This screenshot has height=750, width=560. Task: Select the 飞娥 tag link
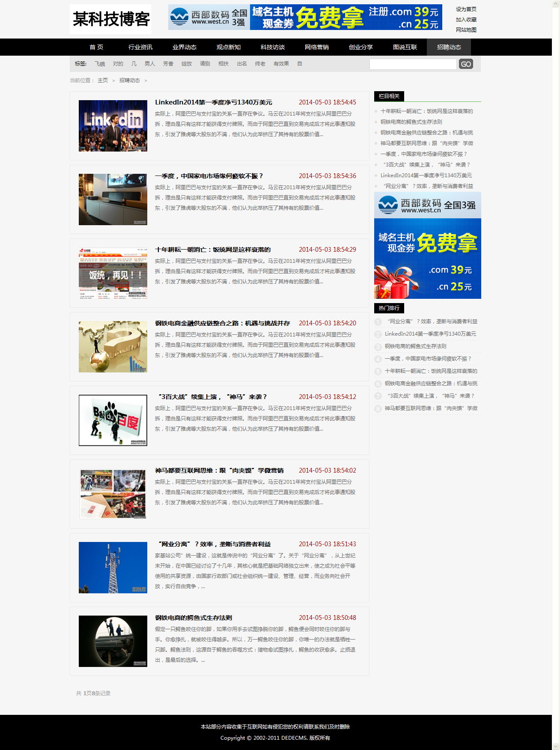tap(100, 64)
